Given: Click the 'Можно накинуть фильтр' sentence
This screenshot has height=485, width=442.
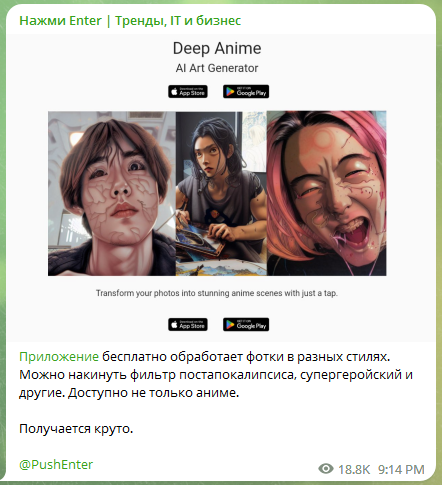Looking at the screenshot, I should tap(216, 375).
